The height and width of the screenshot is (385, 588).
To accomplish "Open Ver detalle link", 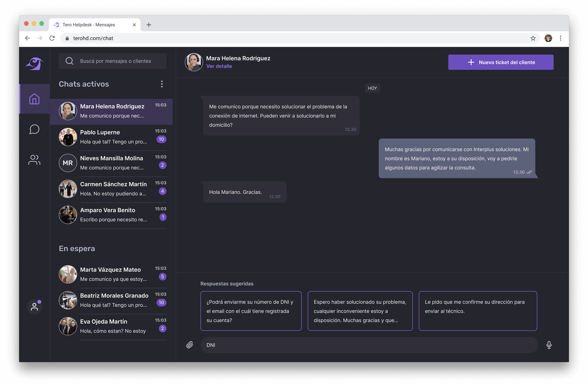I will (x=219, y=66).
